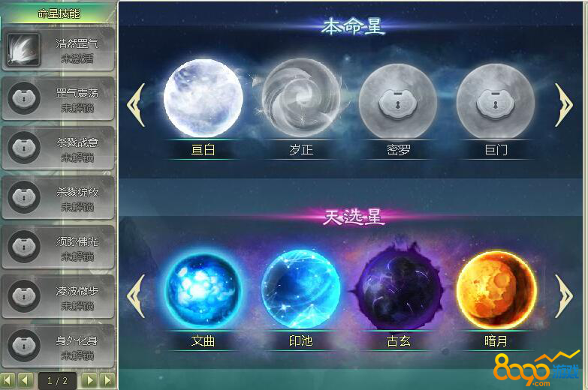Go to next skill page

89,381
